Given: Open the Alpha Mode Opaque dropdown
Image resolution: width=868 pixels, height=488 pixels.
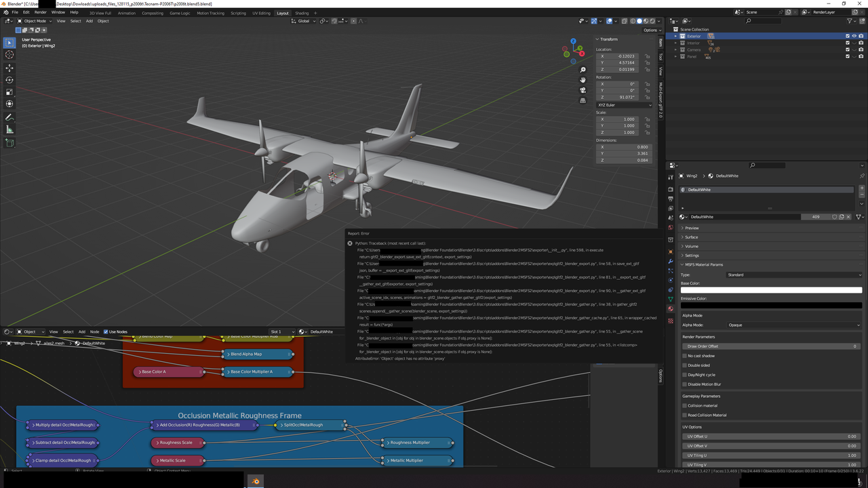Looking at the screenshot, I should click(793, 325).
